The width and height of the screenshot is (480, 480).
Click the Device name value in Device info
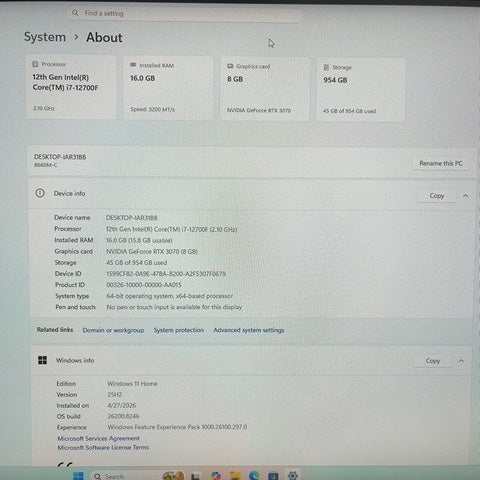pos(132,218)
